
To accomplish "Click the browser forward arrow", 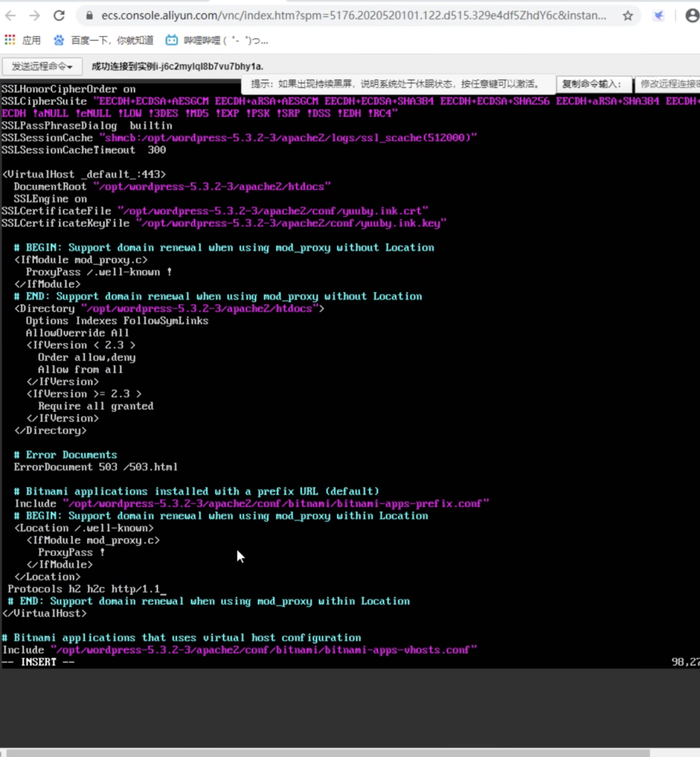I will point(35,16).
